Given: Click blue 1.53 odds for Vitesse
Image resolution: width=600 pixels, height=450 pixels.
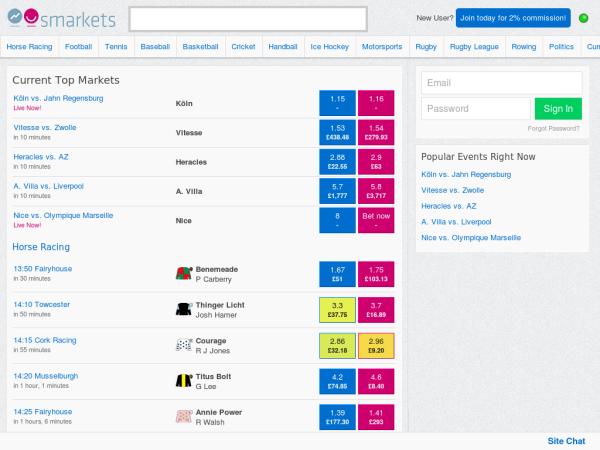Looking at the screenshot, I should (x=338, y=132).
